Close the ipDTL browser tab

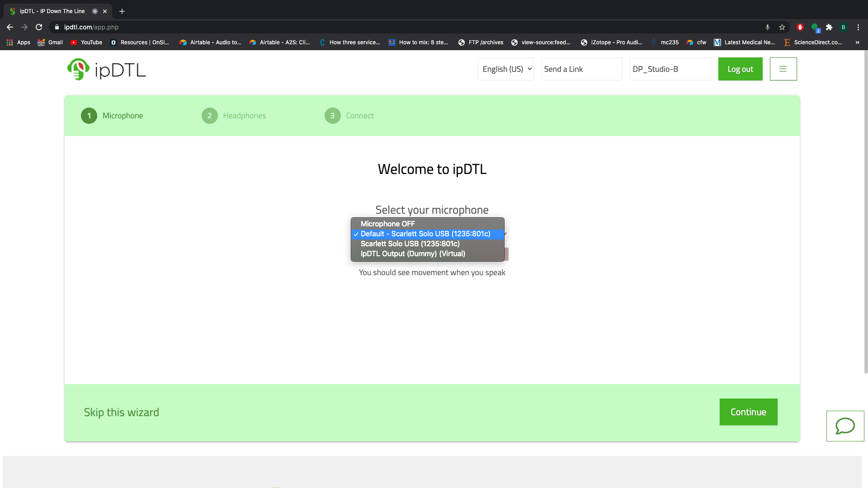coord(105,11)
